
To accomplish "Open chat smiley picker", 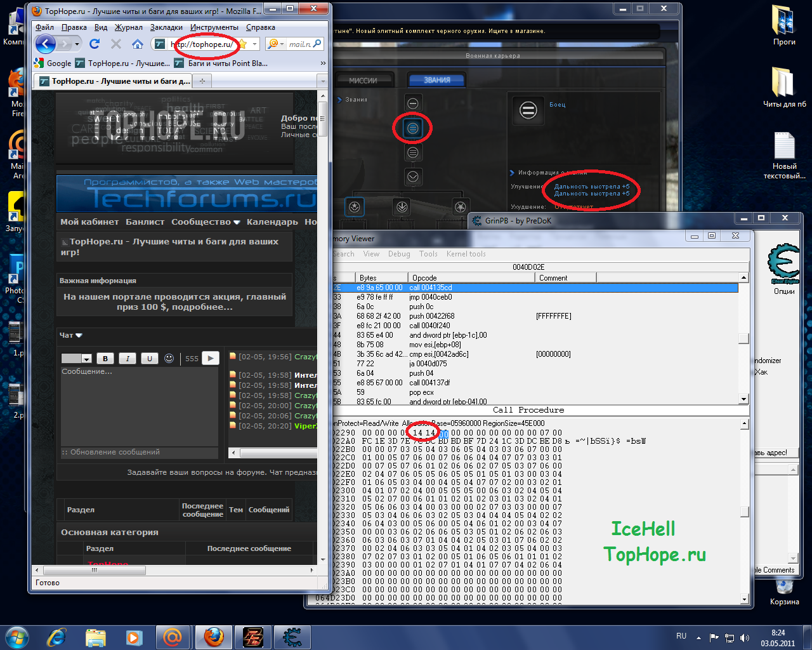I will 169,358.
